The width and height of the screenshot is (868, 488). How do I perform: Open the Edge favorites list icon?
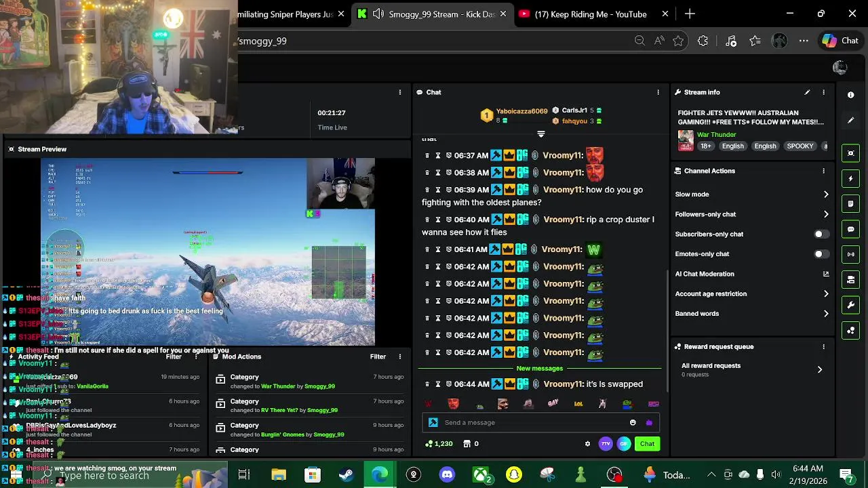[x=755, y=41]
